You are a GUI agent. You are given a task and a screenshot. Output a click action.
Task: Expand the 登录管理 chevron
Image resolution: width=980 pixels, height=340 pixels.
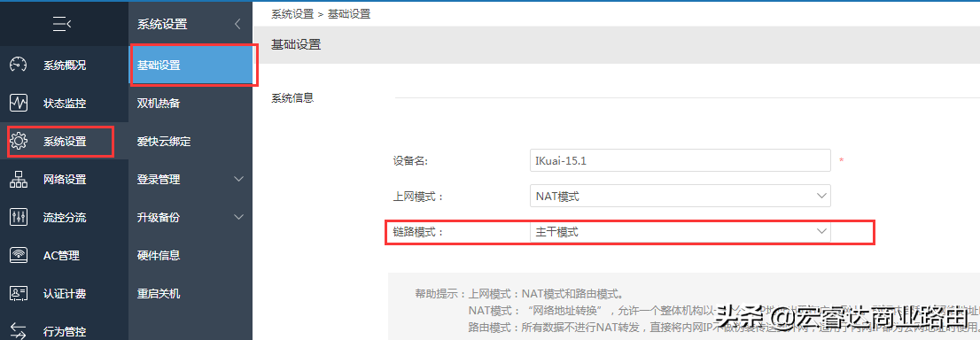pos(238,180)
